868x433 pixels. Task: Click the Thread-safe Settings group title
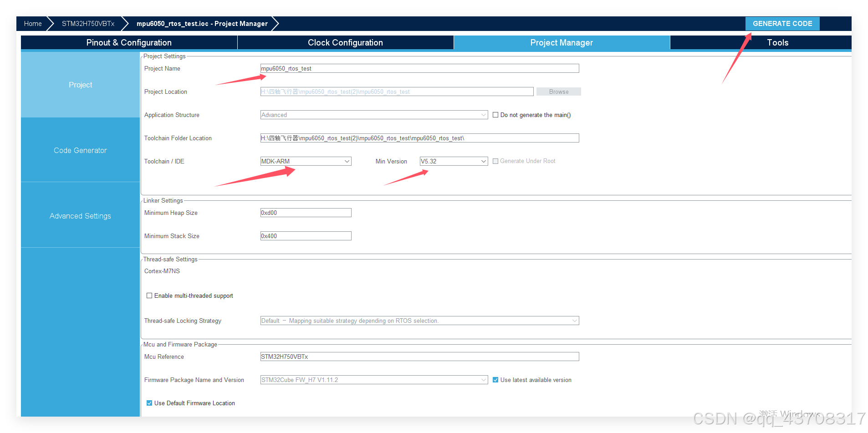(170, 259)
